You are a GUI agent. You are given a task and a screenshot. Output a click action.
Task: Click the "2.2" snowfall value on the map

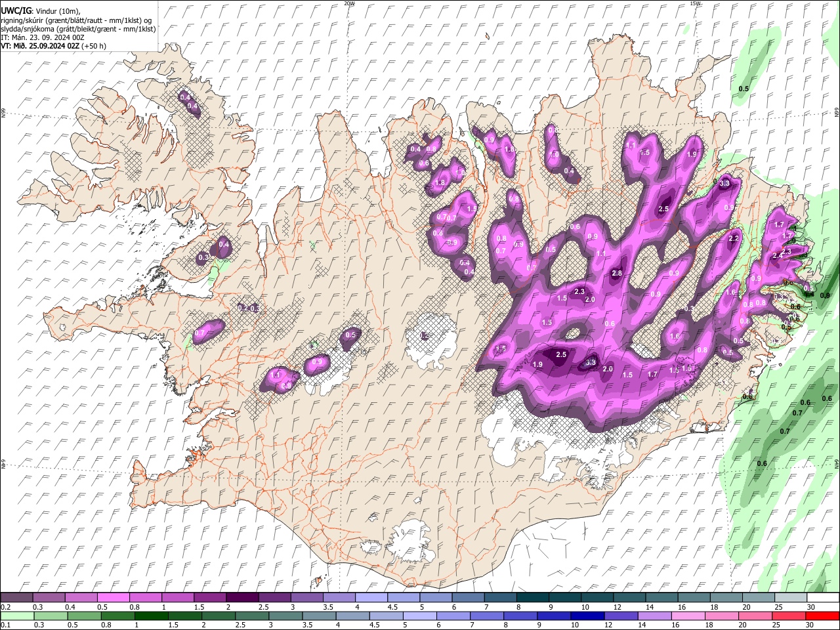pos(734,238)
